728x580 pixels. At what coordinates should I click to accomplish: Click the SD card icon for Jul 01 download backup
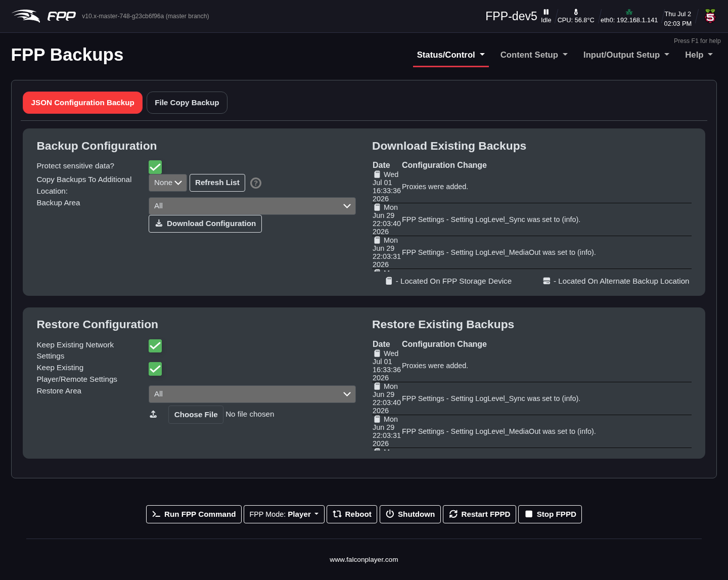pyautogui.click(x=377, y=174)
